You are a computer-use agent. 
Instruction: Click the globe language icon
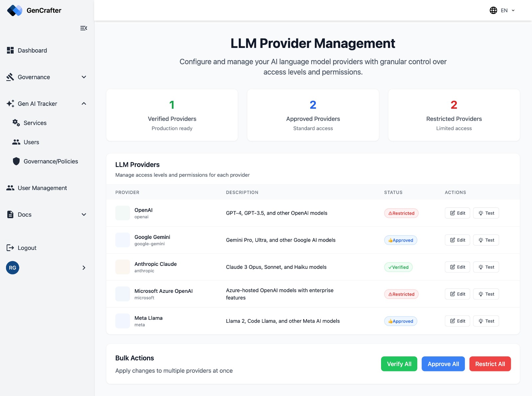493,10
